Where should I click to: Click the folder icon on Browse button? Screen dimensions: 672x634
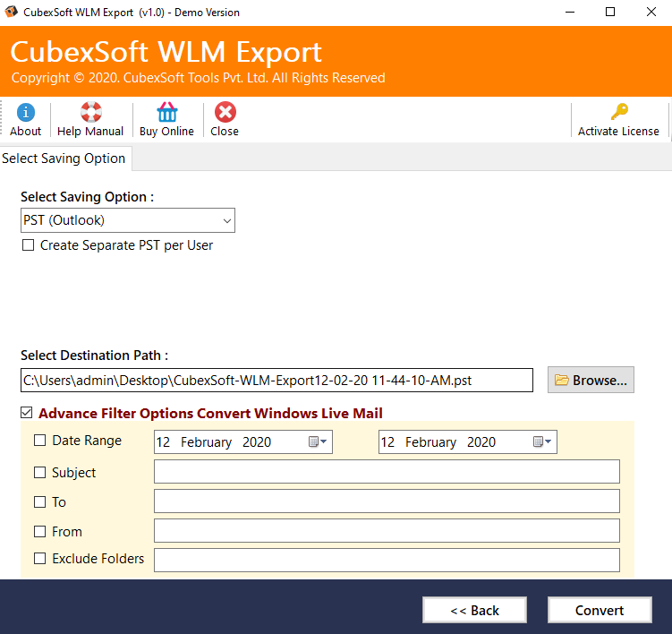[562, 380]
